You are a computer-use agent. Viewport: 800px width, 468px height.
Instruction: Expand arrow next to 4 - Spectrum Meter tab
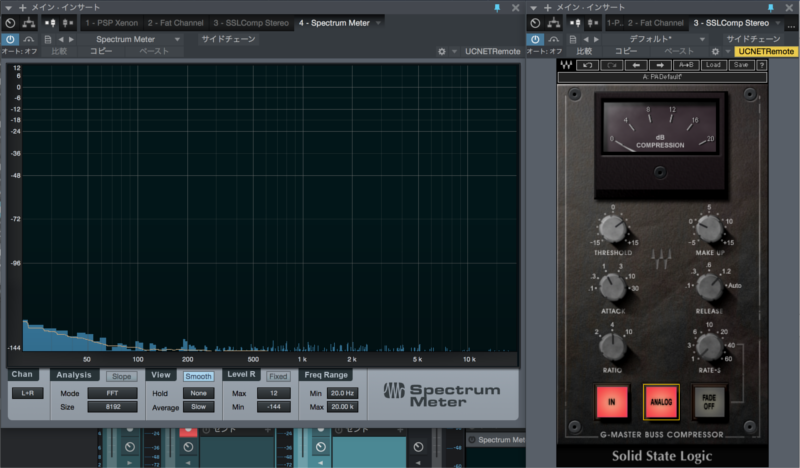coord(378,23)
